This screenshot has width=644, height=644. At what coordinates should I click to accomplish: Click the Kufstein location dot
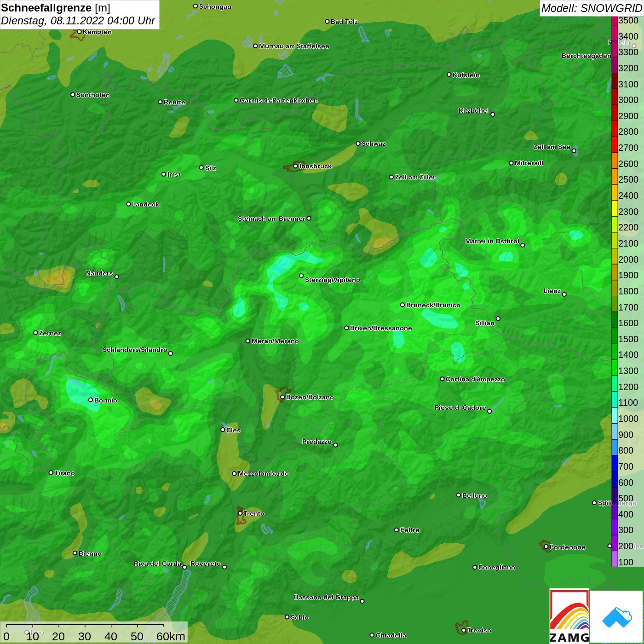click(449, 75)
